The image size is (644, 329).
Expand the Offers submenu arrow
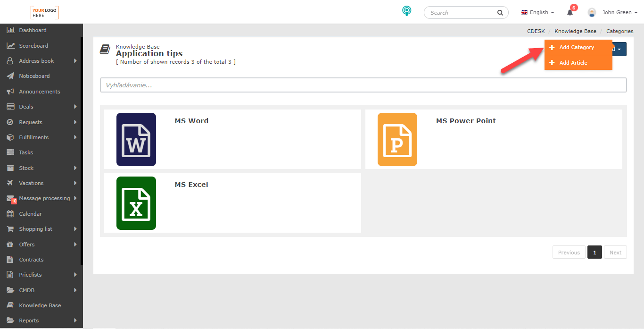[x=75, y=245]
